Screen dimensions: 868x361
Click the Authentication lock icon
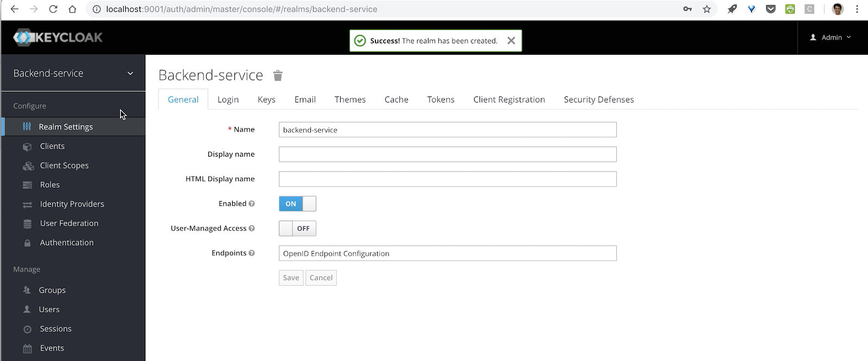[27, 243]
